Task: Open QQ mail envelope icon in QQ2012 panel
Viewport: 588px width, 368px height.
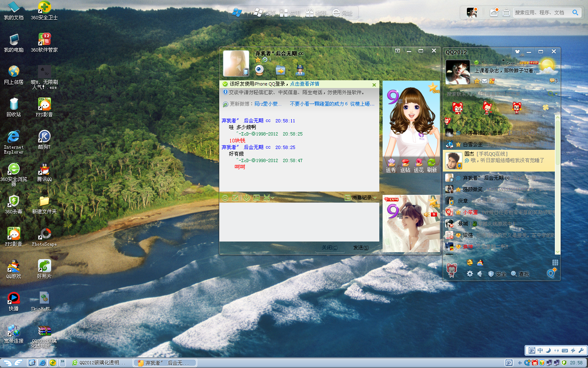Action: click(x=484, y=81)
